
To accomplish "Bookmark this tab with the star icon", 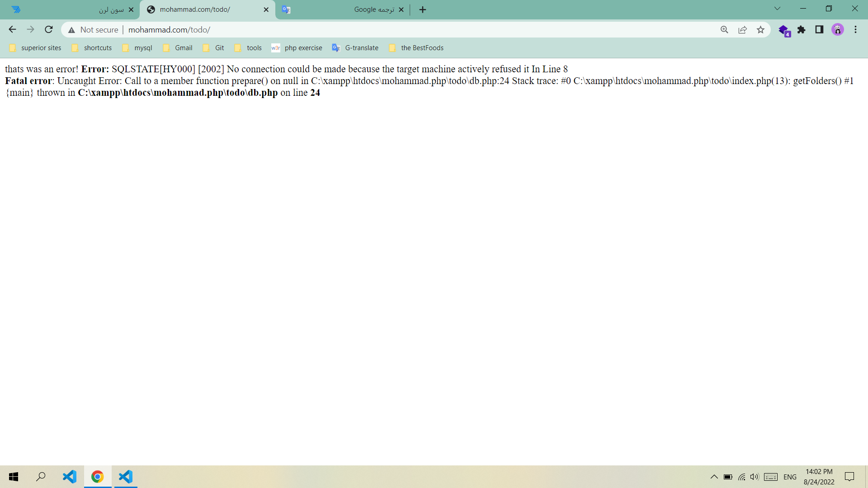I will 760,30.
